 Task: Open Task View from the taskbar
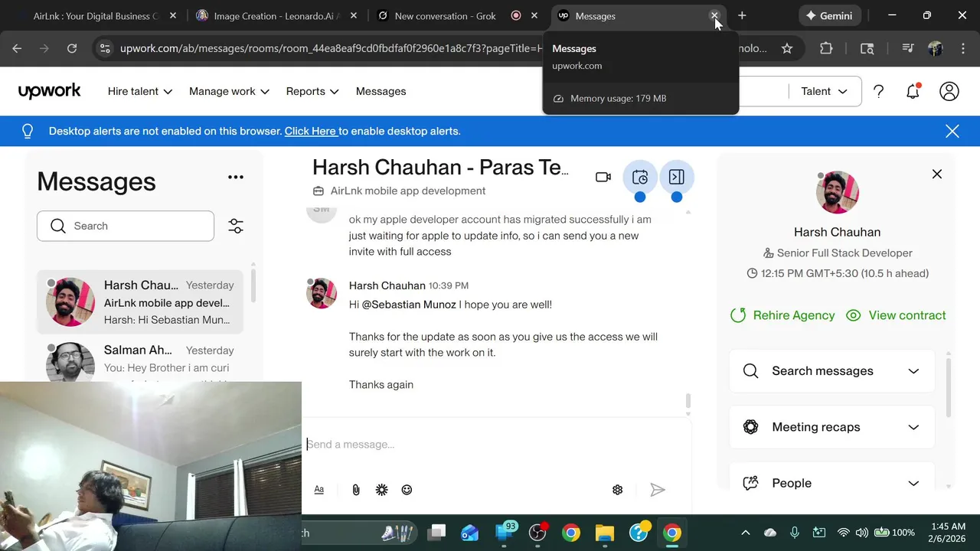click(437, 533)
